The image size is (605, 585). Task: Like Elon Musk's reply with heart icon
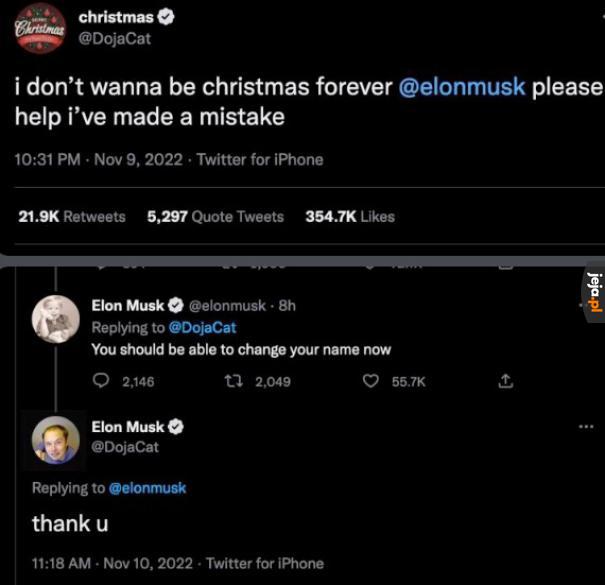click(371, 381)
